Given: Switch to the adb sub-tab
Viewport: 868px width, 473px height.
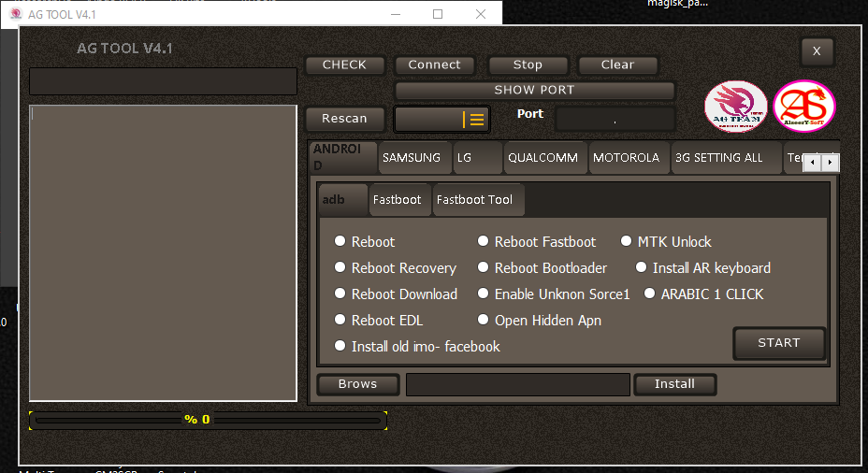Looking at the screenshot, I should tap(342, 200).
